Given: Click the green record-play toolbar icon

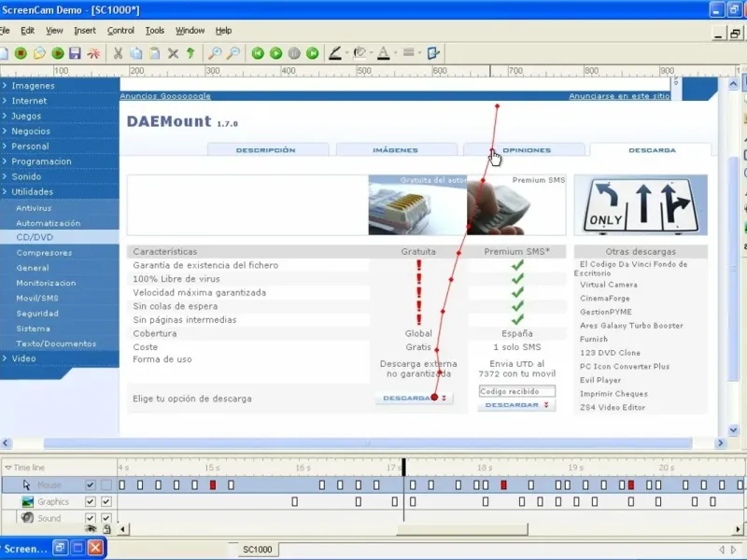Looking at the screenshot, I should (58, 53).
